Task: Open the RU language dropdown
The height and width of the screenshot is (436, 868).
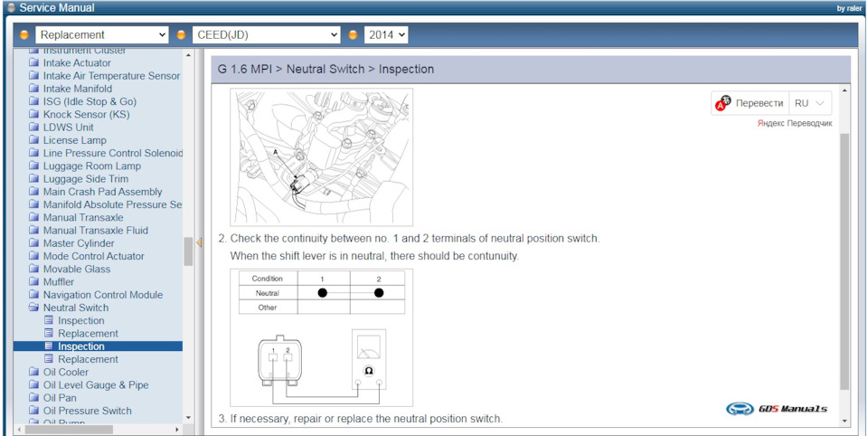Action: click(x=809, y=103)
